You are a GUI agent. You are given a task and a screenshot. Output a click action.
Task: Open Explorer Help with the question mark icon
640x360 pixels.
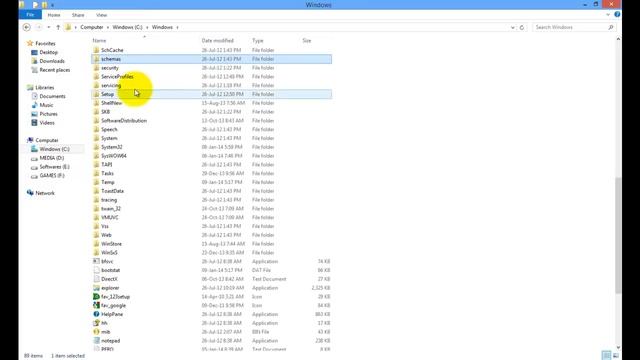point(617,14)
